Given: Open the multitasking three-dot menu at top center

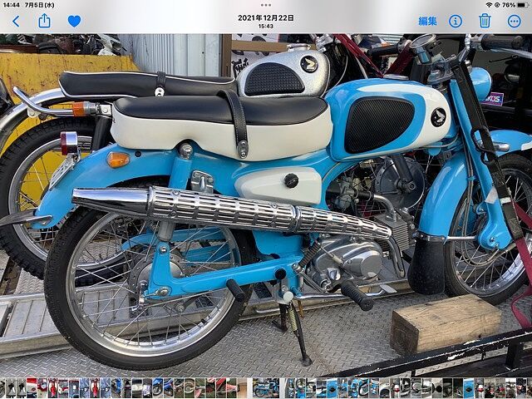Looking at the screenshot, I should point(266,4).
